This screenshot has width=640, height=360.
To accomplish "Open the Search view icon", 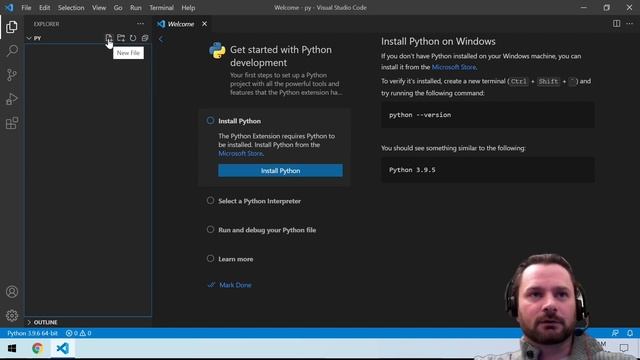I will (12, 51).
